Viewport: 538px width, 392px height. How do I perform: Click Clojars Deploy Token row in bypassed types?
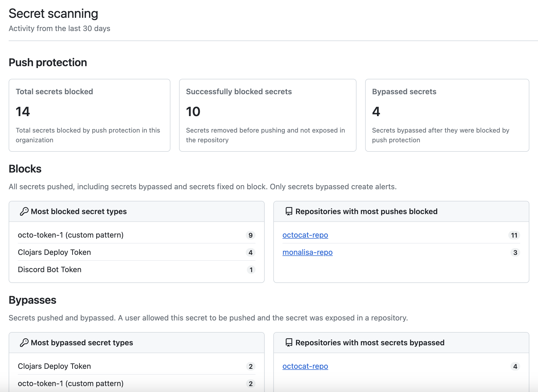tap(54, 366)
